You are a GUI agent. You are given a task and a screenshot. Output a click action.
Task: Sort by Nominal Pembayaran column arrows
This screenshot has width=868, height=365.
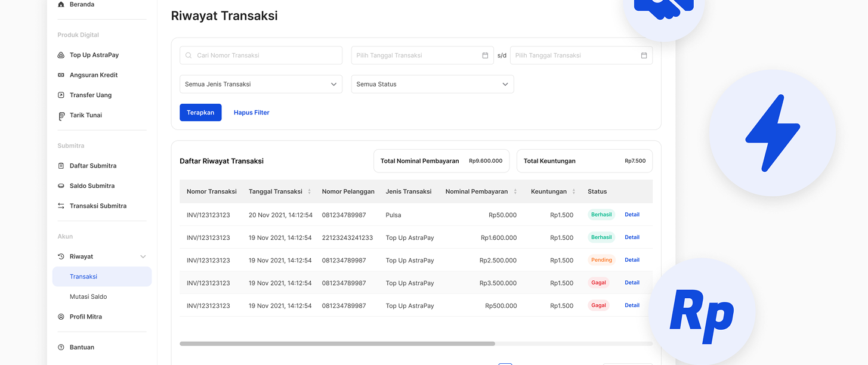515,191
